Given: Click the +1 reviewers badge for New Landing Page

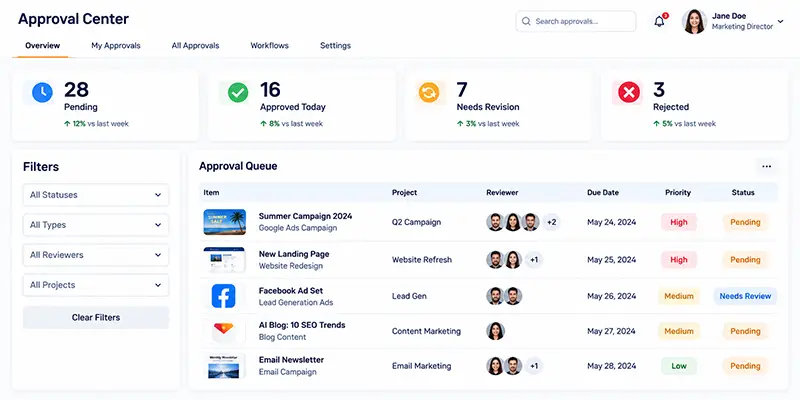Looking at the screenshot, I should point(534,260).
